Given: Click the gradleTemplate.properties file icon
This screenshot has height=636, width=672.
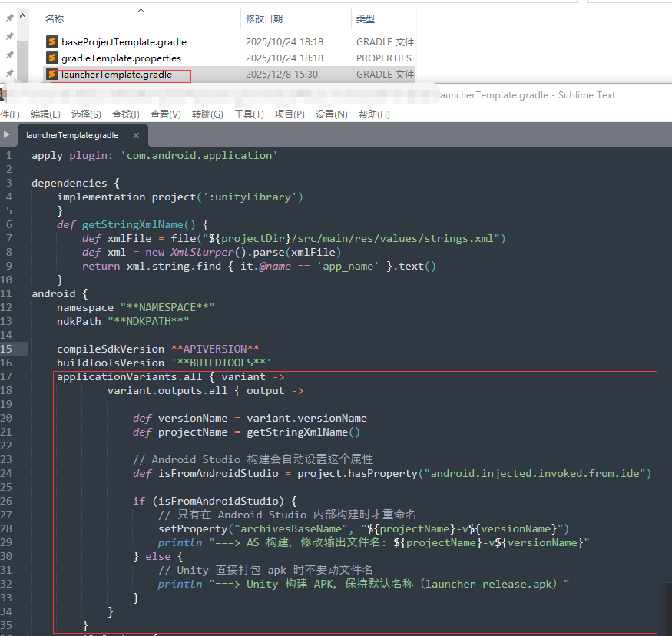Looking at the screenshot, I should 52,58.
